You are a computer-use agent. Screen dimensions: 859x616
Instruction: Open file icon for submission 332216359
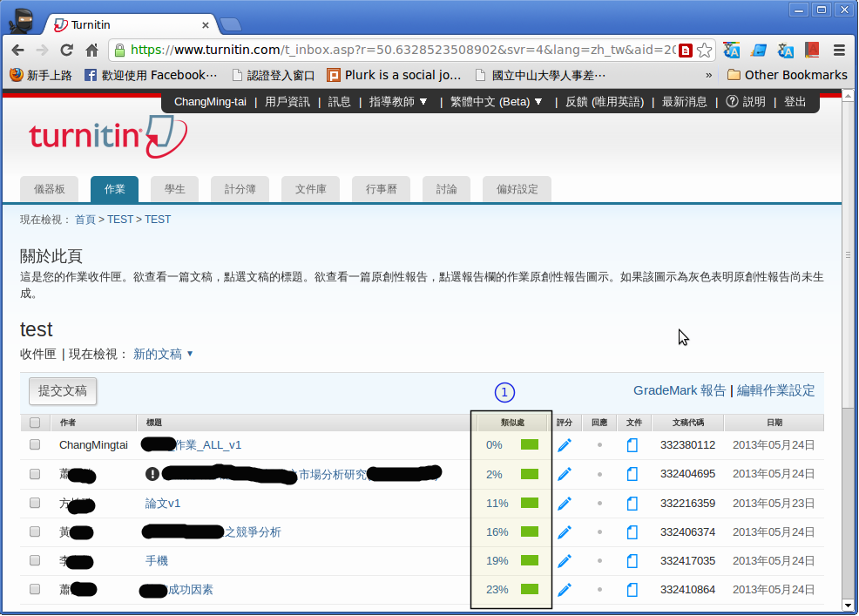pos(632,504)
